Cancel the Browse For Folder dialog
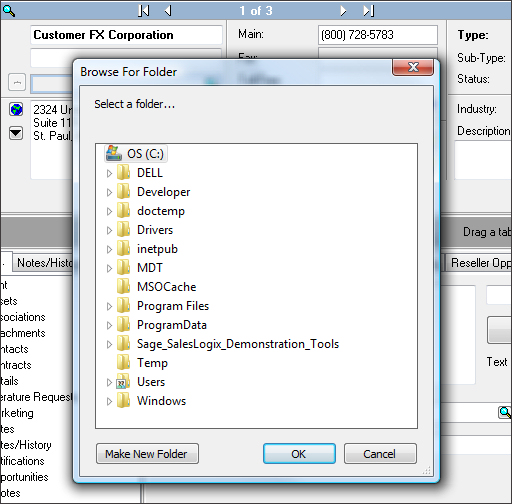This screenshot has height=504, width=512. pyautogui.click(x=380, y=453)
